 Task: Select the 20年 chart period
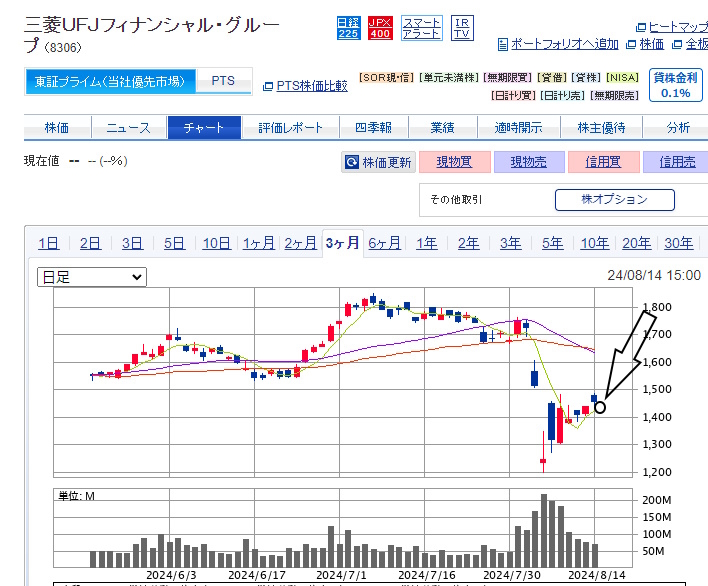pos(637,243)
